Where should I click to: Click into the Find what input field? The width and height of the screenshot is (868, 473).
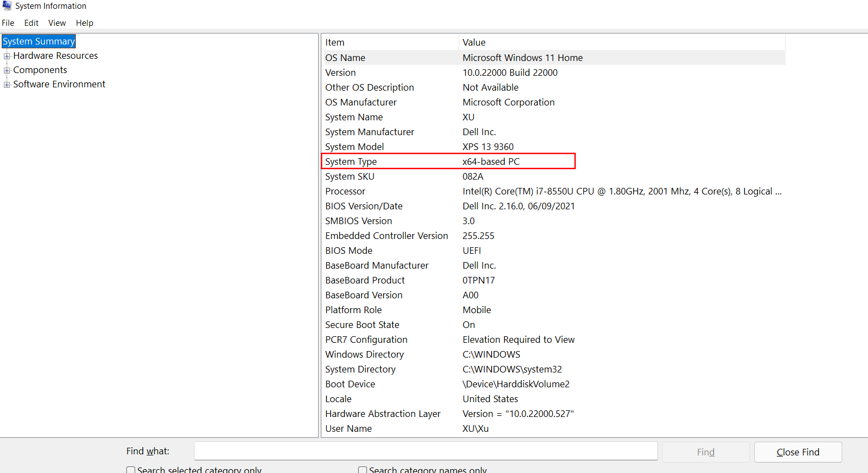tap(426, 451)
